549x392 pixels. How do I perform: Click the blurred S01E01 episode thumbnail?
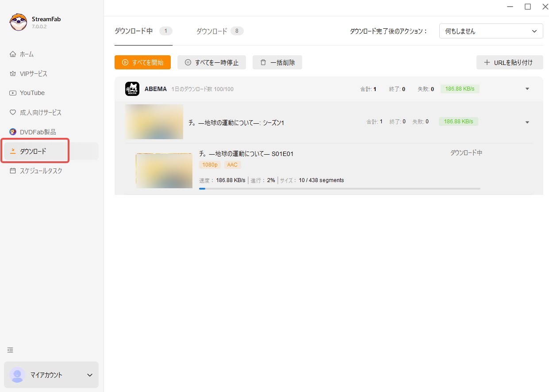(164, 170)
